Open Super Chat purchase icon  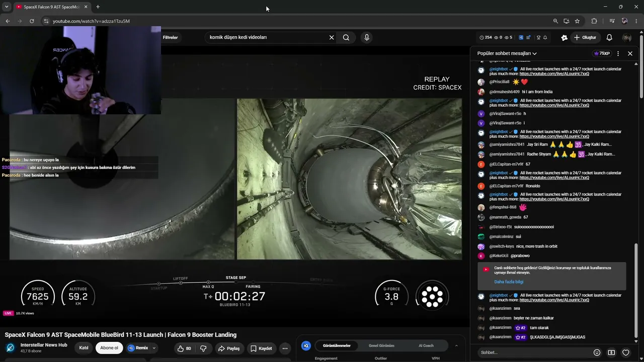pyautogui.click(x=611, y=352)
